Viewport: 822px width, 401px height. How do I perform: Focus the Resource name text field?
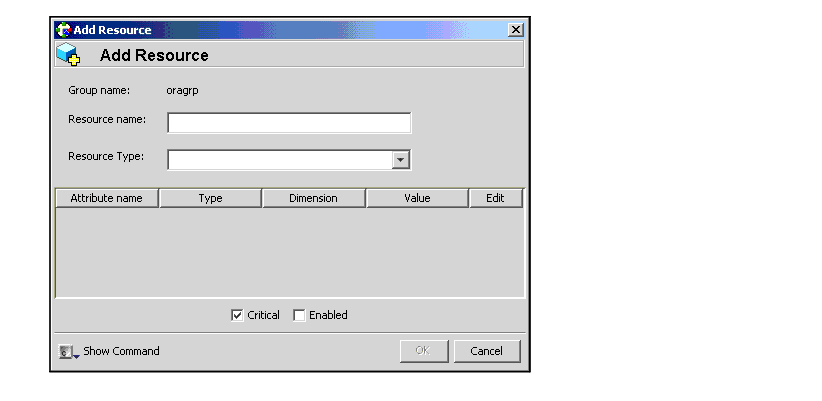(289, 123)
